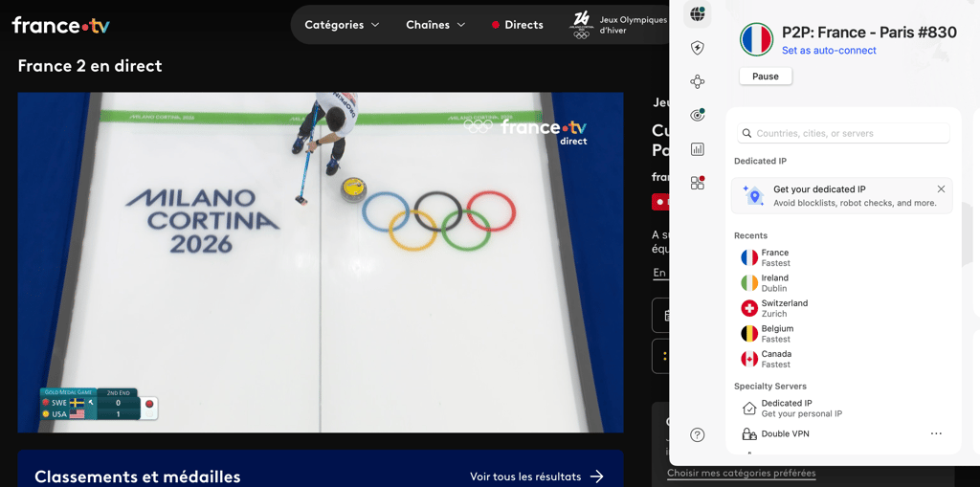The height and width of the screenshot is (487, 980).
Task: Open the help question mark icon
Action: pos(698,435)
